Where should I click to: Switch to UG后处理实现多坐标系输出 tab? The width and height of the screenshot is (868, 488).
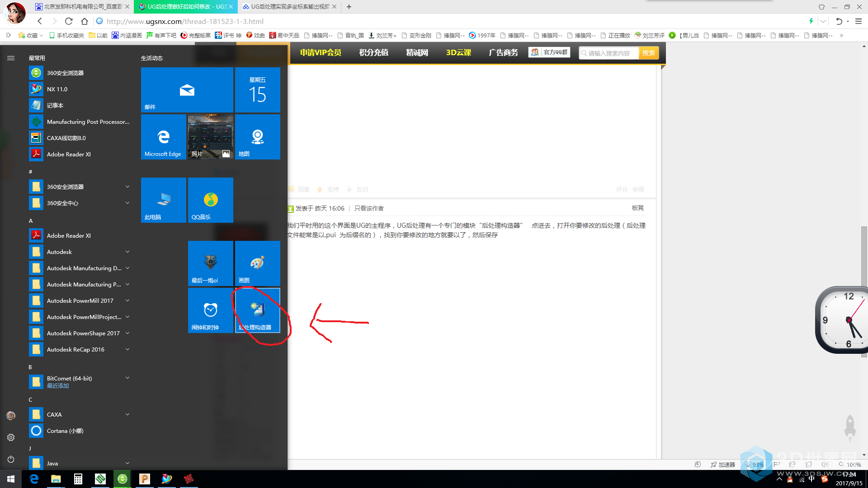(x=290, y=7)
